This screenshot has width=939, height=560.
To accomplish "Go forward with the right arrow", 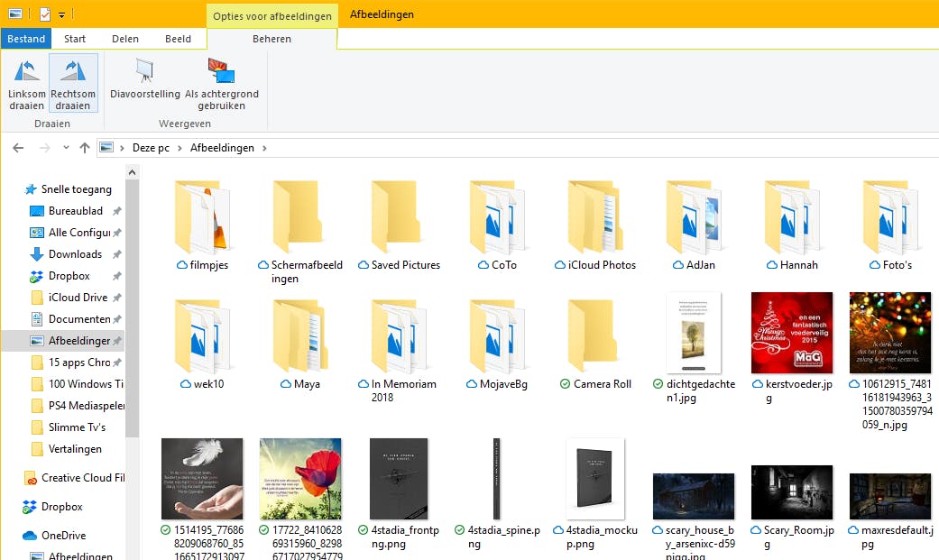I will pyautogui.click(x=44, y=147).
